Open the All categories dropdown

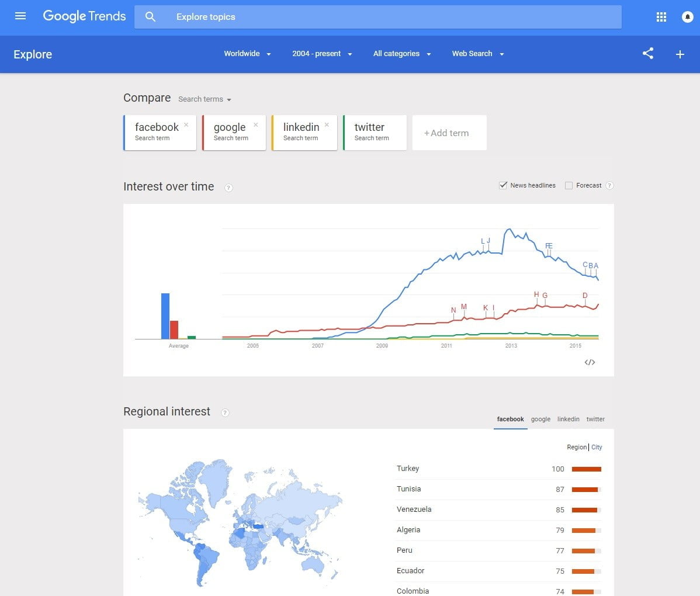click(402, 54)
